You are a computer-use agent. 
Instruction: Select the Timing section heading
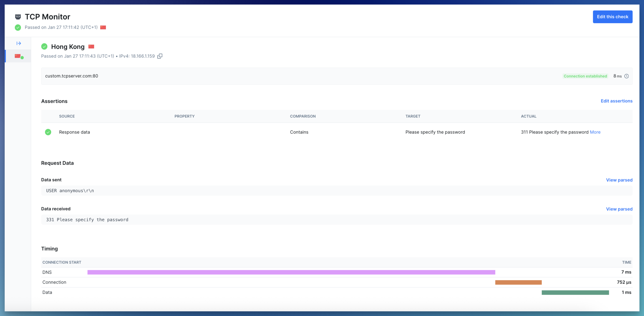point(50,249)
